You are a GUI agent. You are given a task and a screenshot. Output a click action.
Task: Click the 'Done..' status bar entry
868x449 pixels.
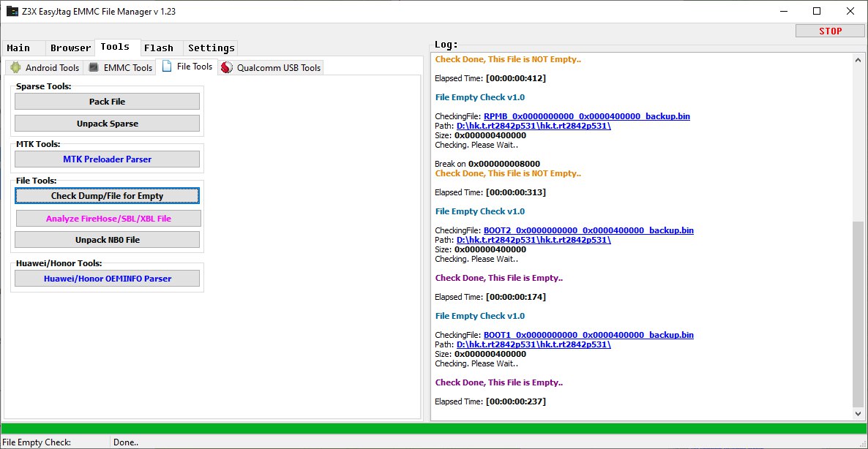point(126,442)
